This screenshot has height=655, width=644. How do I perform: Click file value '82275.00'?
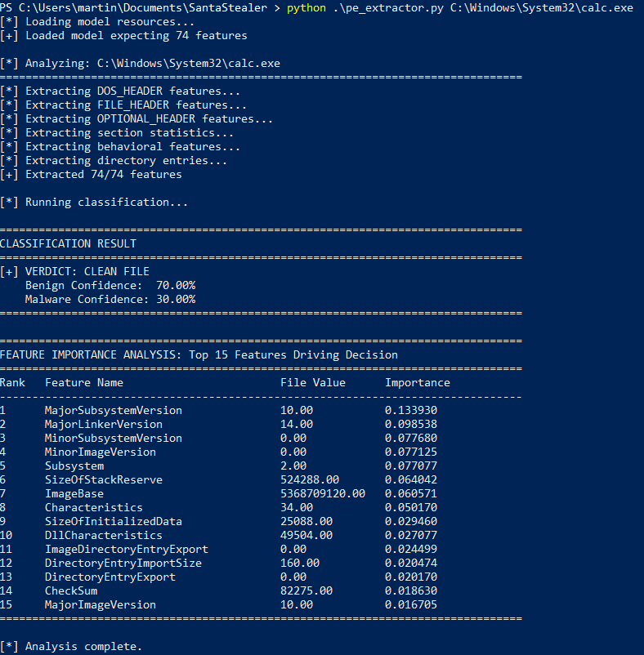[306, 591]
